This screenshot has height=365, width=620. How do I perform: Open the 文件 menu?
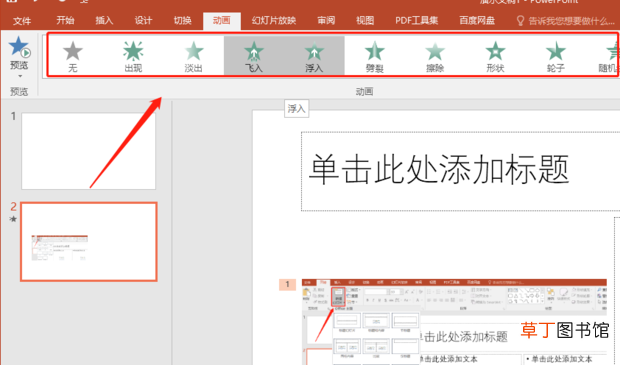(22, 21)
